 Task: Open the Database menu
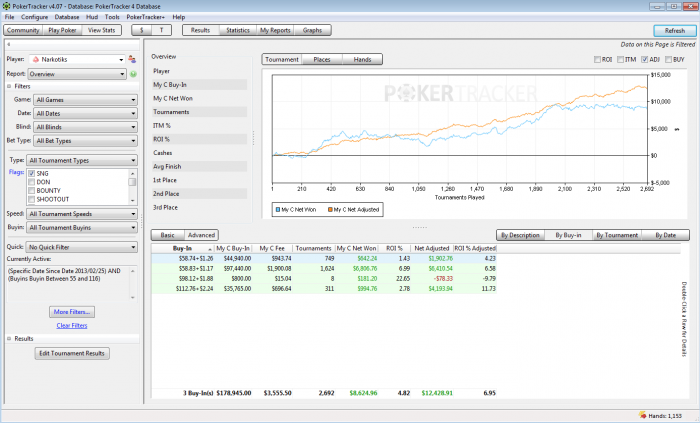pos(67,17)
